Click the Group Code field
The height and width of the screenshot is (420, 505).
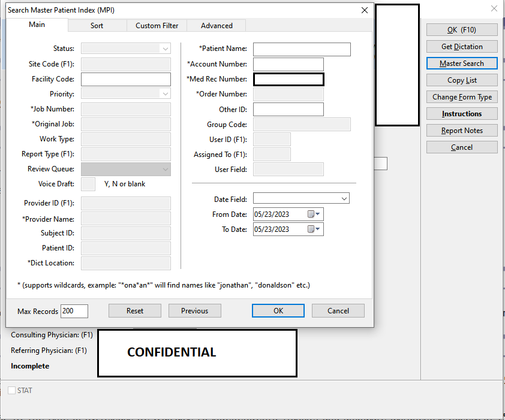pyautogui.click(x=302, y=124)
